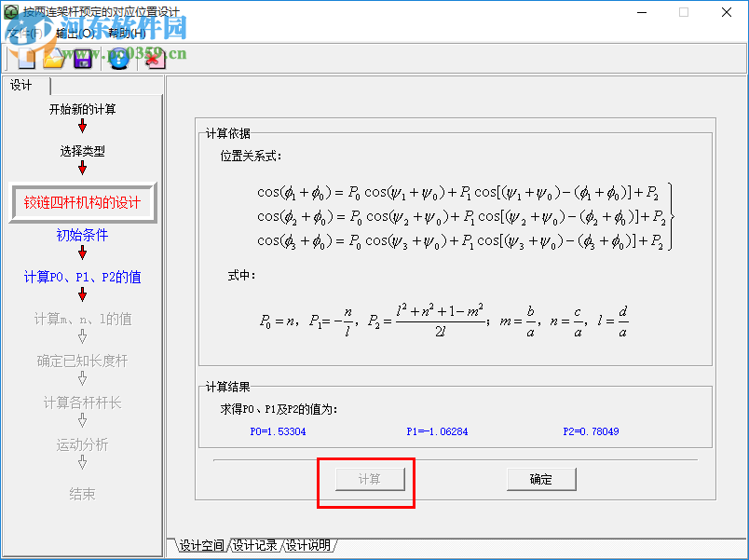The image size is (749, 560).
Task: Click the application icon in title bar
Action: tap(11, 12)
